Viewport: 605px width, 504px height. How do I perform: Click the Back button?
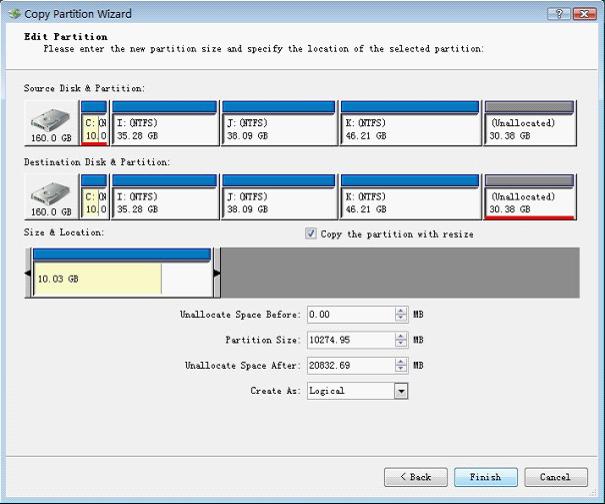coord(414,477)
